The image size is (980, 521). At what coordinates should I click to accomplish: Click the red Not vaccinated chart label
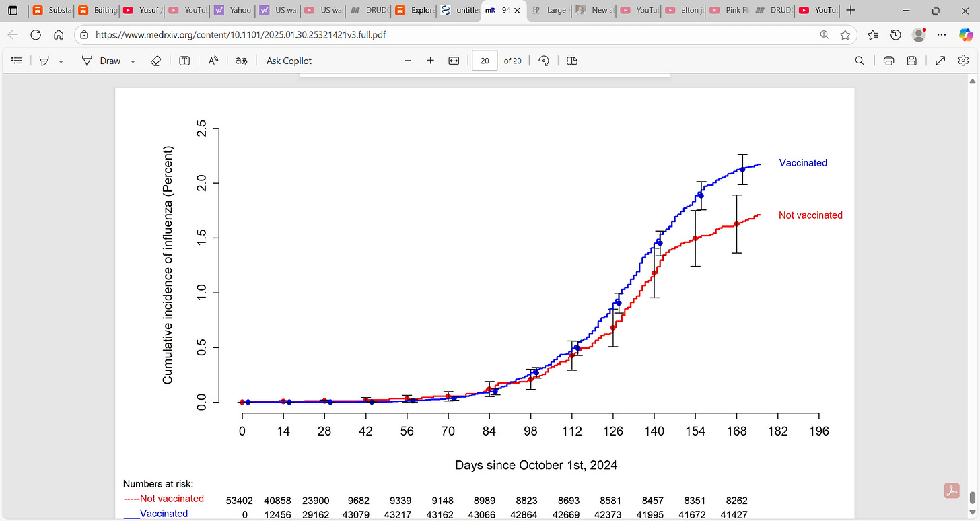point(810,215)
